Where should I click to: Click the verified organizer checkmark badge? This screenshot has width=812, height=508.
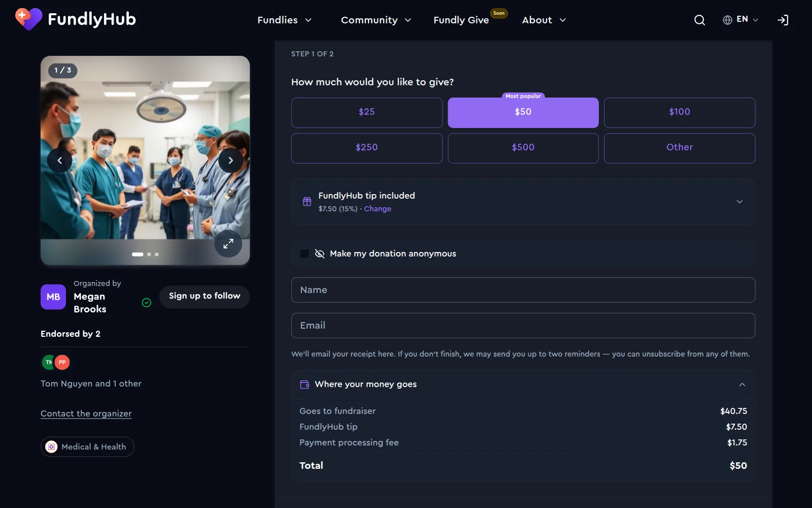[147, 303]
